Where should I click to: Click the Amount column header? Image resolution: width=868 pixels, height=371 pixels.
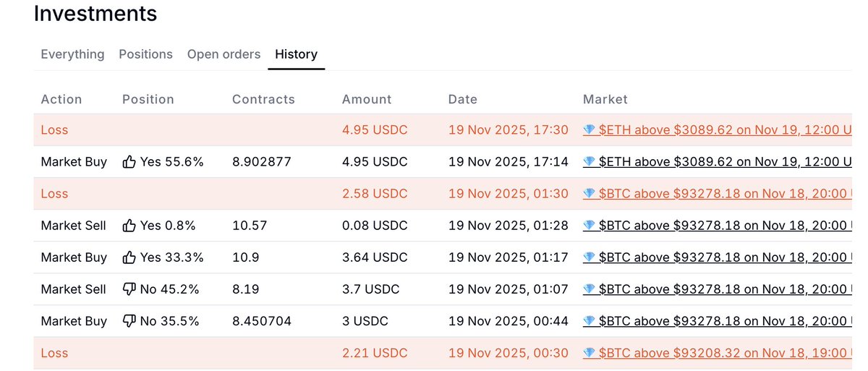[366, 99]
